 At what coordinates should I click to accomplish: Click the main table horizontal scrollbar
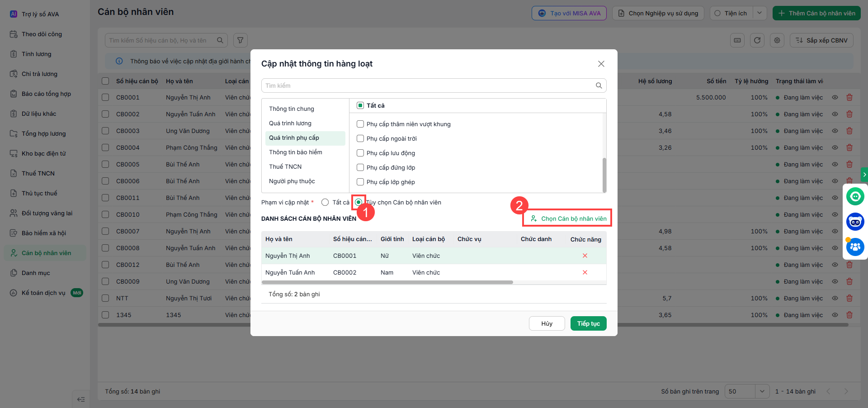(x=473, y=325)
